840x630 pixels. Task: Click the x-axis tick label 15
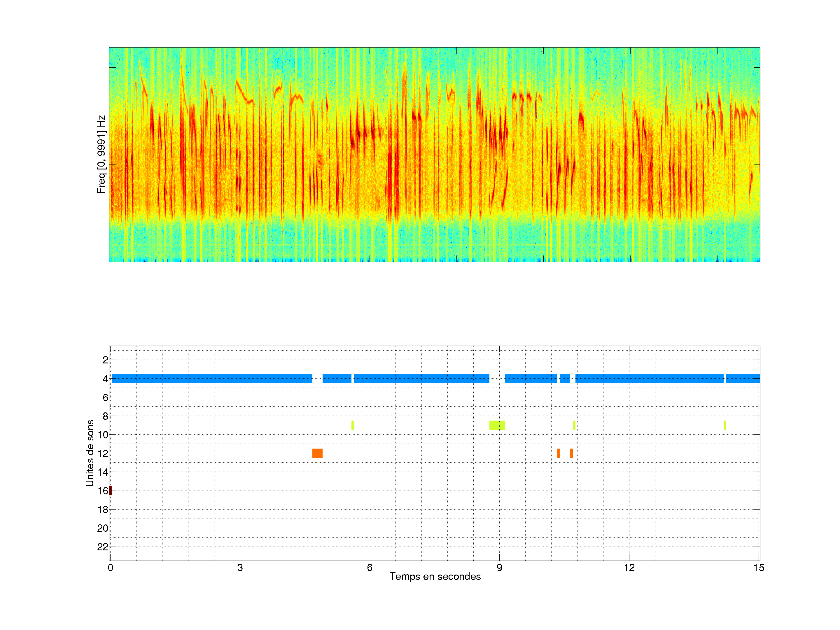pyautogui.click(x=759, y=568)
